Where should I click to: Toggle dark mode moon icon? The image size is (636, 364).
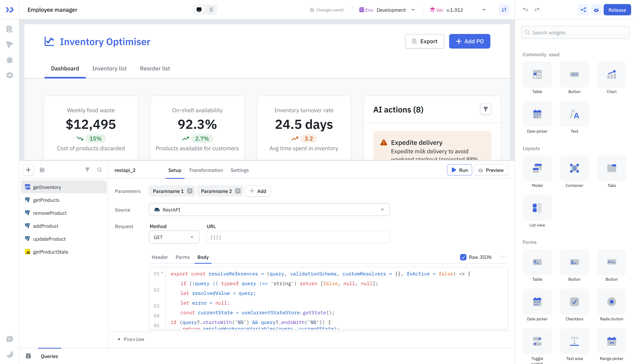coord(10,354)
